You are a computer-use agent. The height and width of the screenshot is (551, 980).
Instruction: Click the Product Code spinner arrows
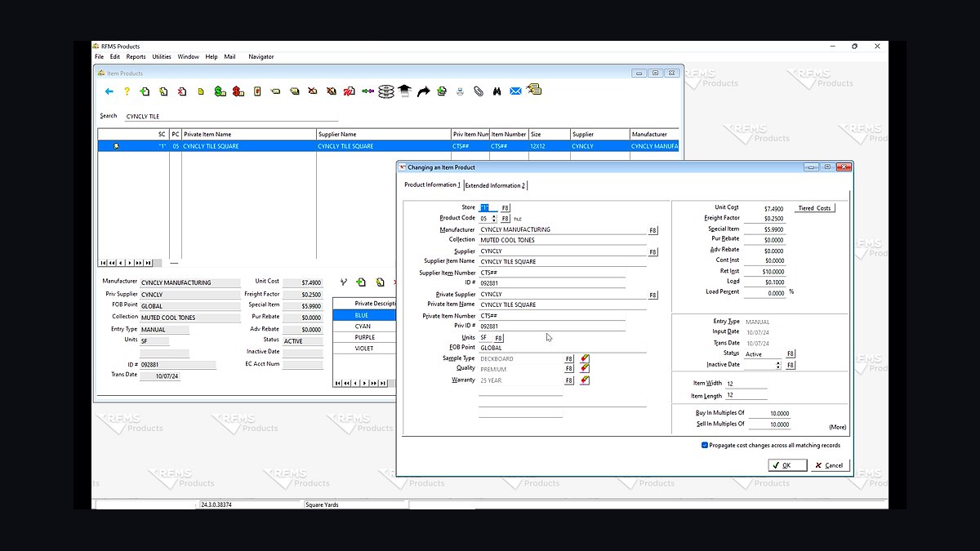click(493, 219)
